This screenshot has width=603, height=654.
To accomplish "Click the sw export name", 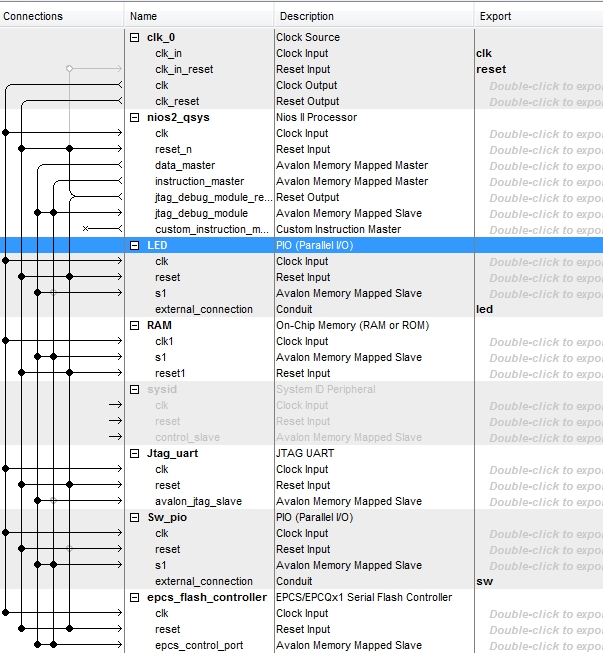I will (x=485, y=581).
